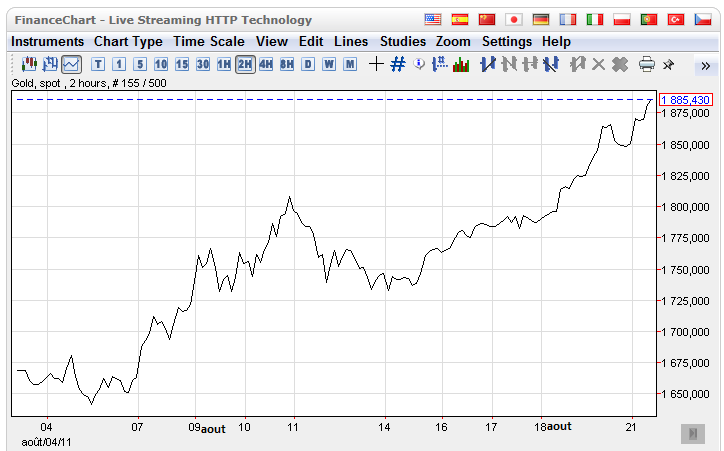
Task: Click the printer icon
Action: coord(646,64)
